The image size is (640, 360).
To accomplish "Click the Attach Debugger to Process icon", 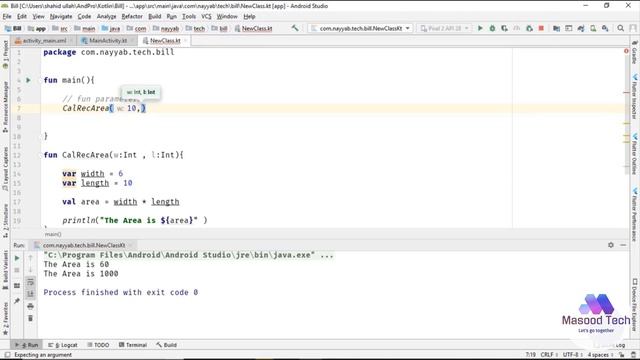I will (529, 28).
